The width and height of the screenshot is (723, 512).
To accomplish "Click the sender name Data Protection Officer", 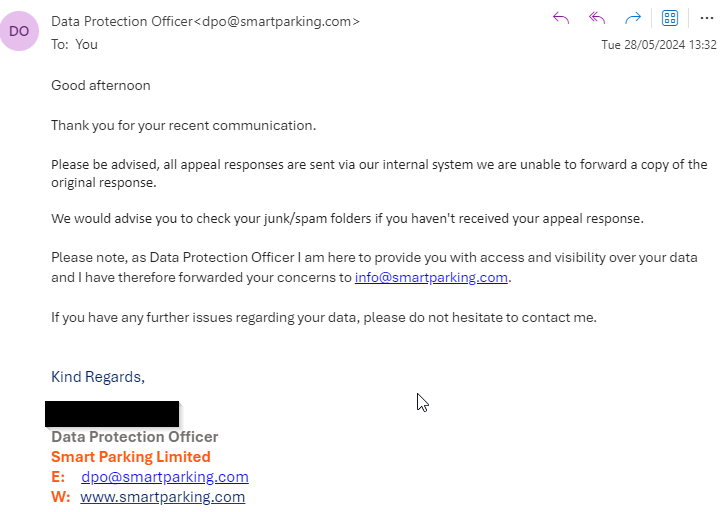I will pyautogui.click(x=122, y=21).
